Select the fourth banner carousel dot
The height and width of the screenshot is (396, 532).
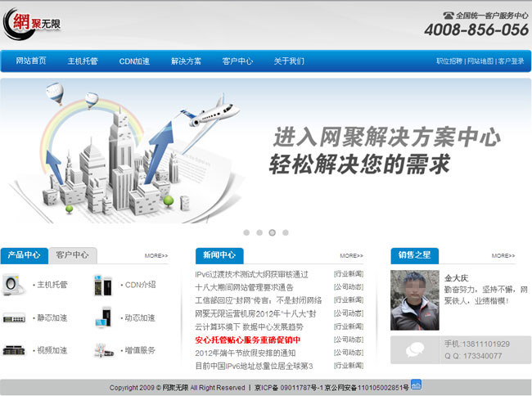point(285,232)
